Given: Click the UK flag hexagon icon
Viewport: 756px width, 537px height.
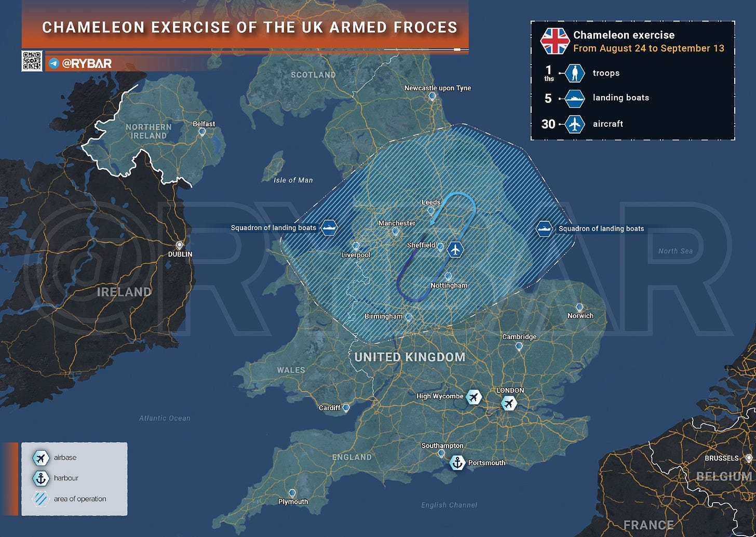Looking at the screenshot, I should point(555,42).
